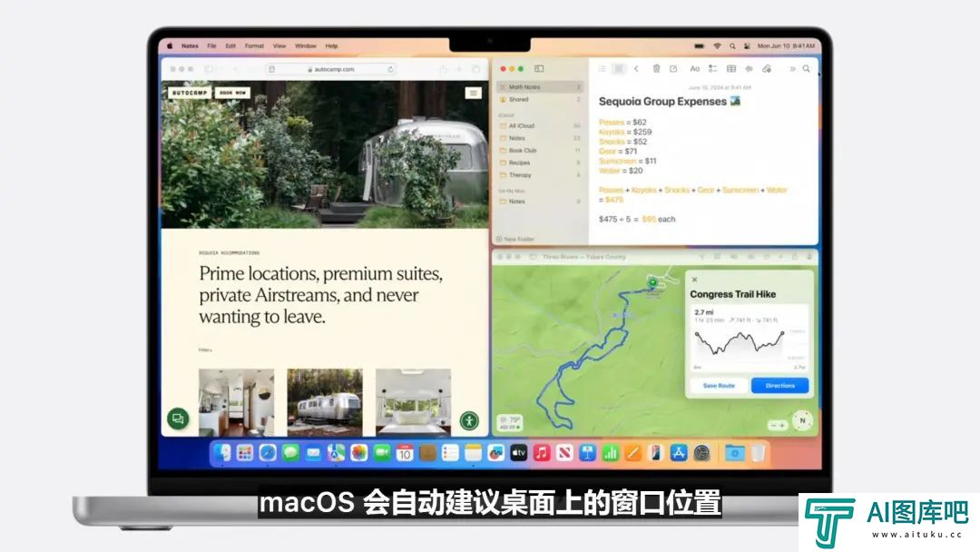Open App Store in the Dock
The image size is (980, 552).
(679, 453)
